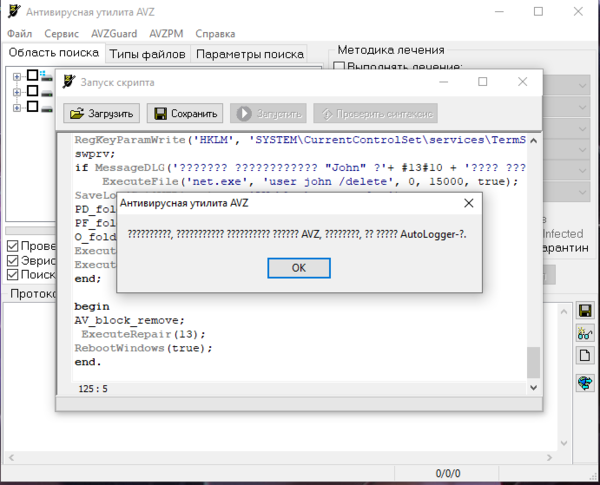The image size is (600, 485).
Task: Click second drive icon in search tree
Action: [47, 93]
